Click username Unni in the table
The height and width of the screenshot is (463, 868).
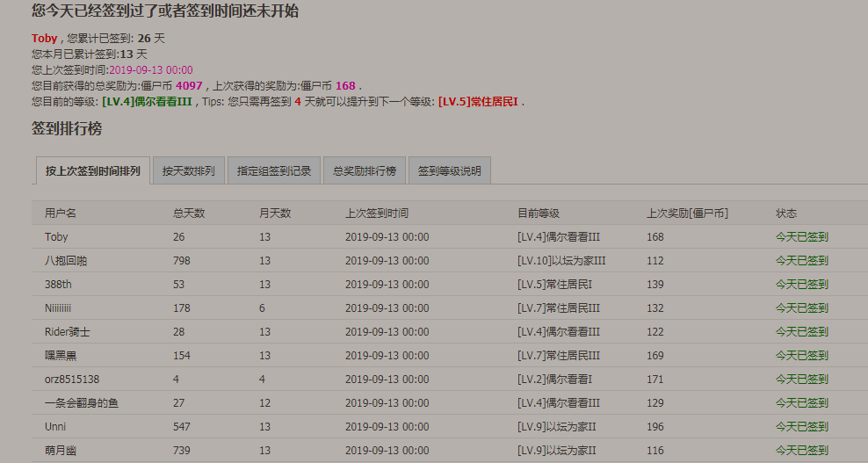pos(56,427)
